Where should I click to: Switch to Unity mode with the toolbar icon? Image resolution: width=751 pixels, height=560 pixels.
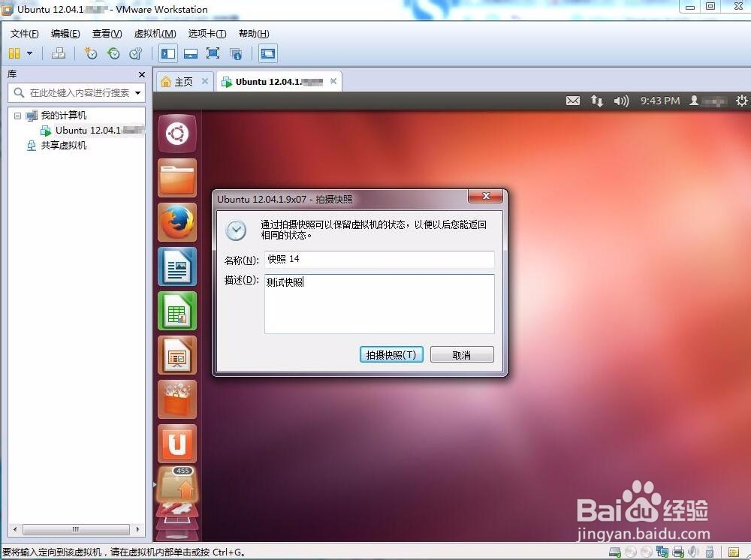[x=237, y=53]
